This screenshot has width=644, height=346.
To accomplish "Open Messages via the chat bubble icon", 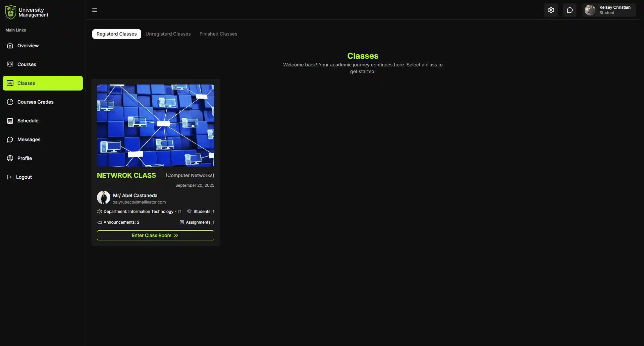I will [10, 139].
